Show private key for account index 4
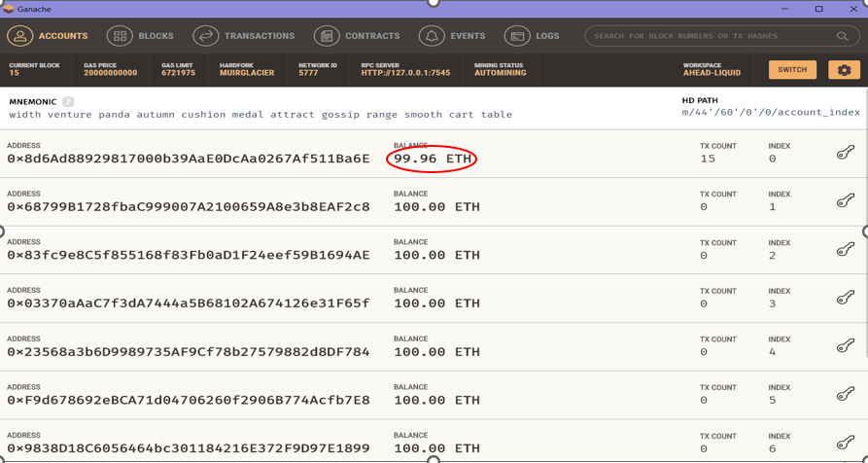 [x=846, y=346]
